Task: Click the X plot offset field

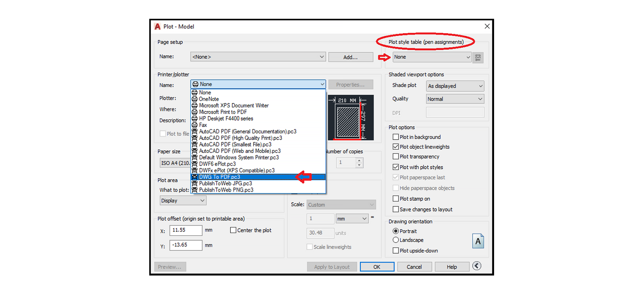Action: click(x=186, y=230)
